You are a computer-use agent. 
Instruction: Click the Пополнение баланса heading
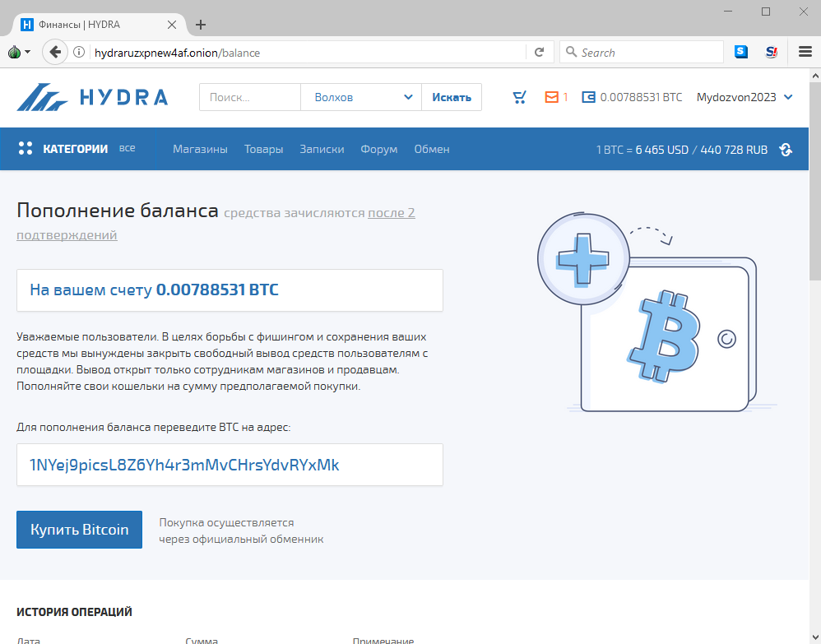point(118,210)
